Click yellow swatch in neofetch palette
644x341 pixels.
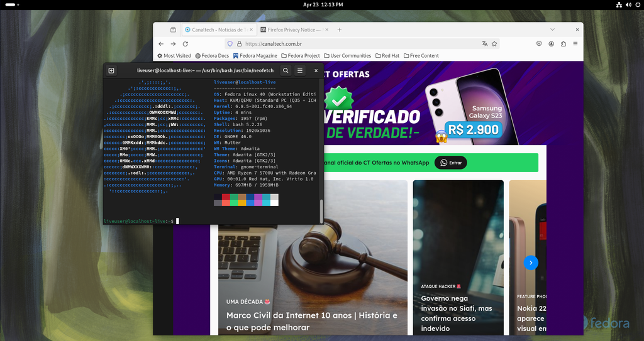pos(242,203)
